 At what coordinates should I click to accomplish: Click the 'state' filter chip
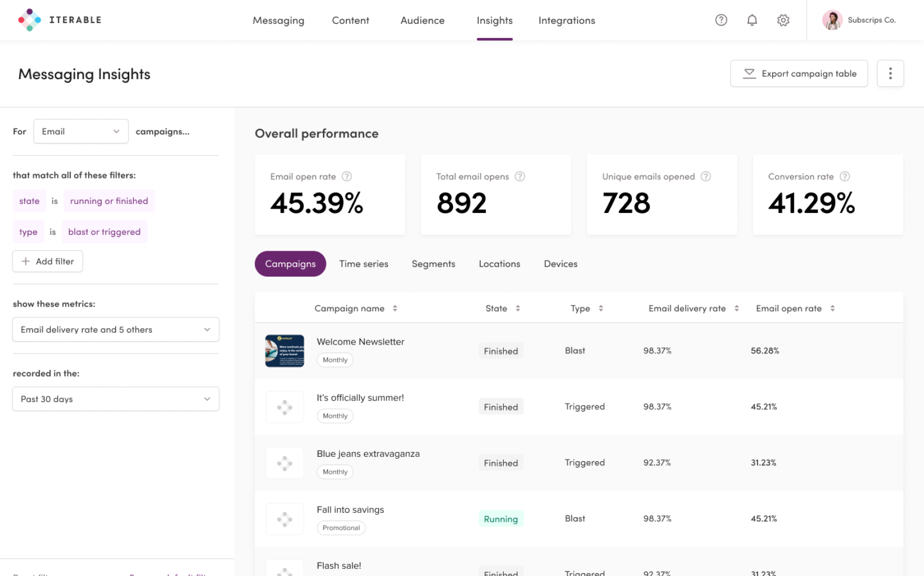pyautogui.click(x=29, y=201)
